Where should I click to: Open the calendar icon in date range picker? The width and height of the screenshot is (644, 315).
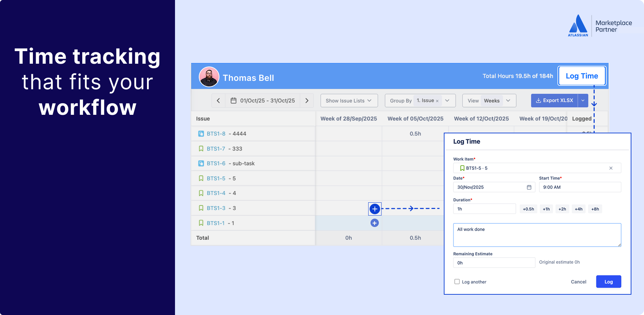[234, 100]
